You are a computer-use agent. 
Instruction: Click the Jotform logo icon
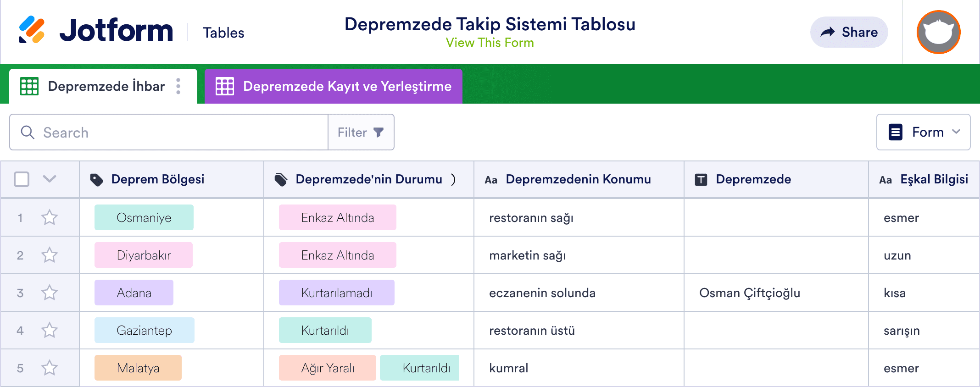(x=32, y=30)
